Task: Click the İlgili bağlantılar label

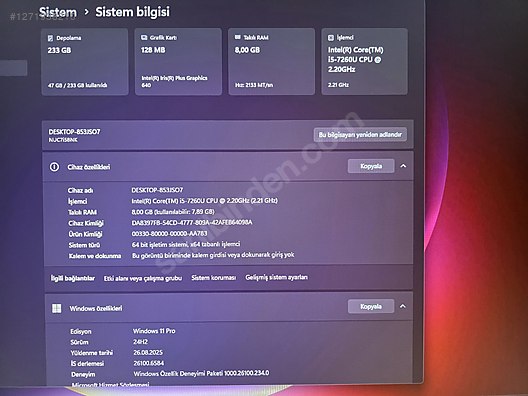Action: click(x=73, y=278)
